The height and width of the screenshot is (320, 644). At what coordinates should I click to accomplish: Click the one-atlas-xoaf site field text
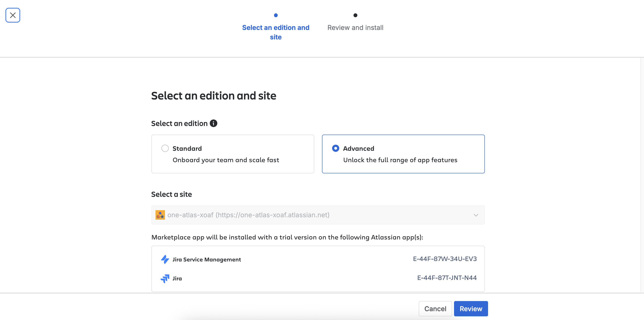point(249,215)
